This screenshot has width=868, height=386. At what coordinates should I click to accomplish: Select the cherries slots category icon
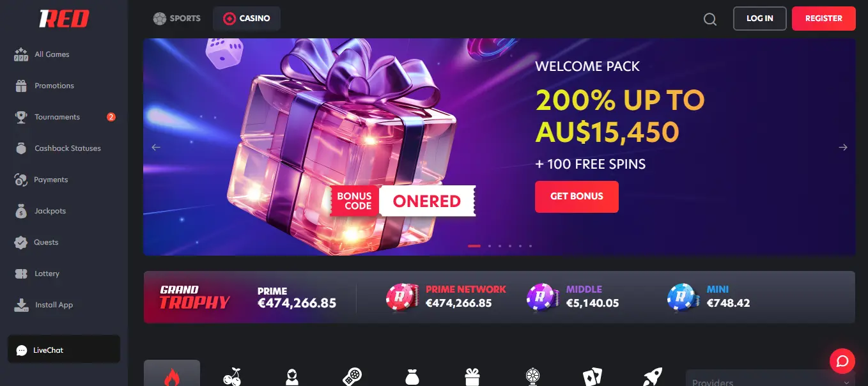[232, 377]
